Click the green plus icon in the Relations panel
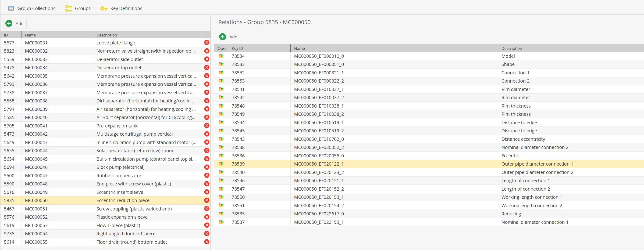 [x=223, y=36]
